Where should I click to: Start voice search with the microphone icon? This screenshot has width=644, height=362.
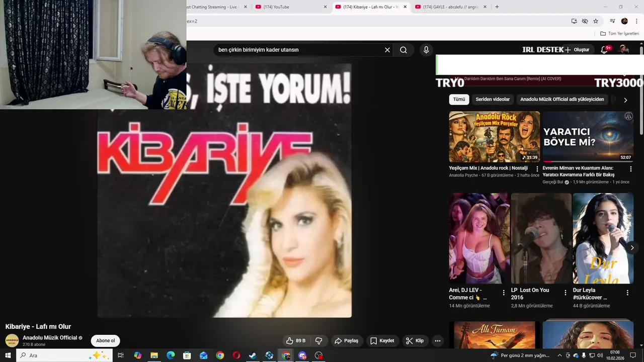426,50
